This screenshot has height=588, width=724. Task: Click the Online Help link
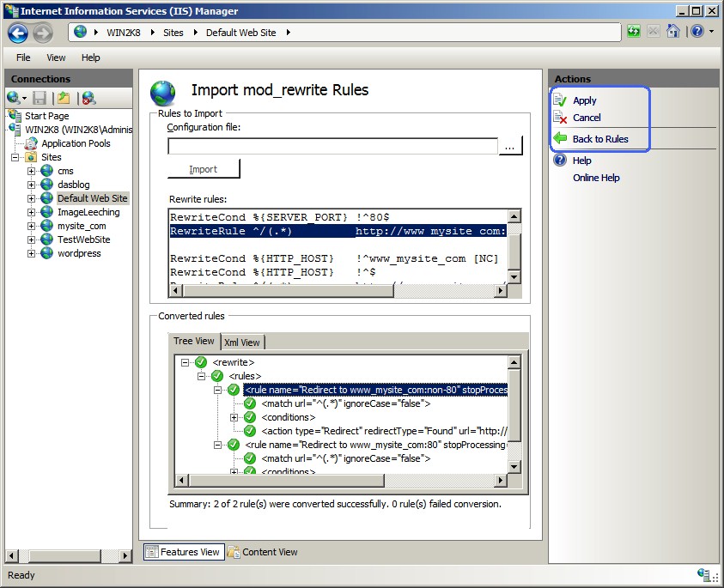[596, 177]
